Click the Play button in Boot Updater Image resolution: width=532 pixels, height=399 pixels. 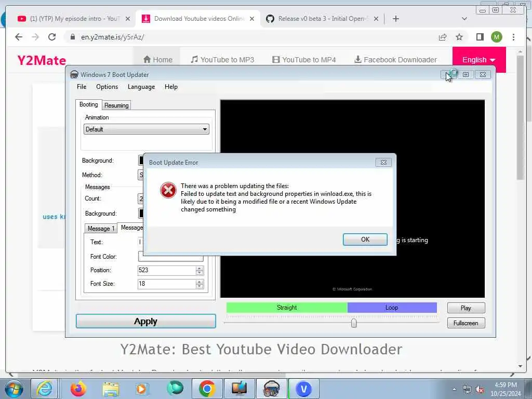click(x=466, y=308)
